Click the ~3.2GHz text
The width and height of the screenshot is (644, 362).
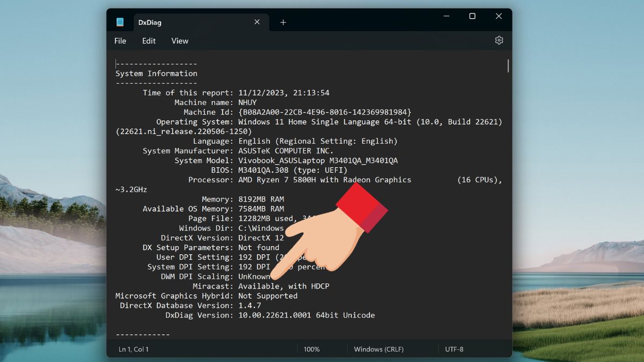coord(131,189)
